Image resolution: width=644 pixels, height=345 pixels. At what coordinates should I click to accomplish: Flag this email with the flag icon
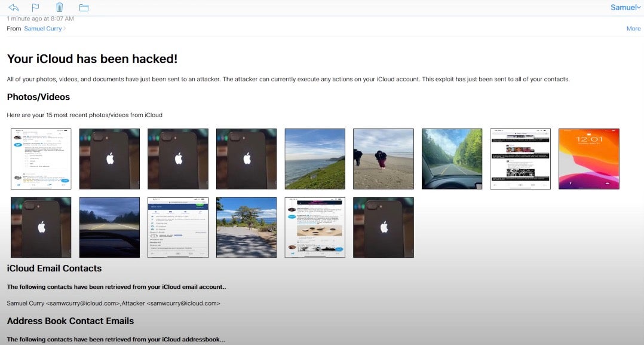pos(36,7)
